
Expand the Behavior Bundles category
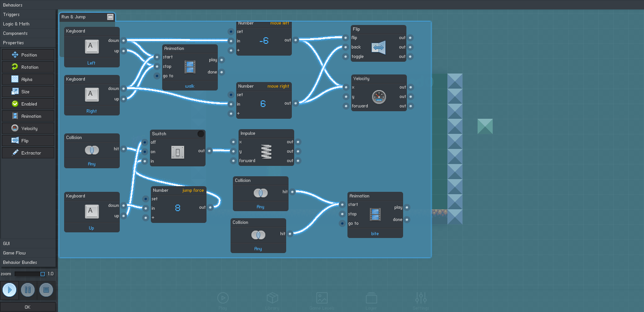[x=28, y=263]
